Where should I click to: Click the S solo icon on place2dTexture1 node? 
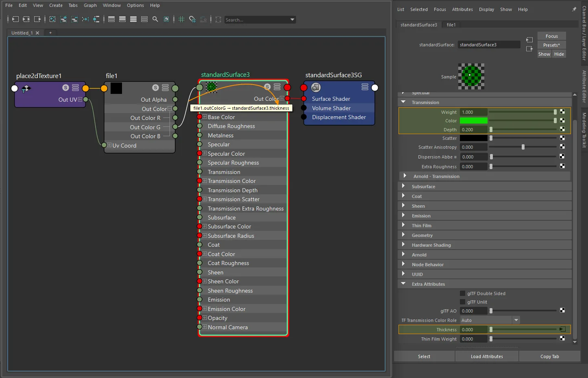coord(65,87)
